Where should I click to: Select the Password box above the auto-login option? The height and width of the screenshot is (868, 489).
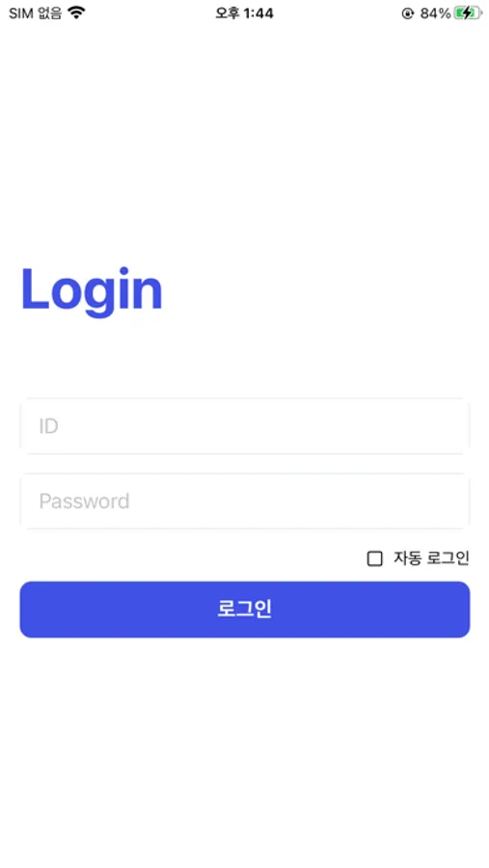245,501
